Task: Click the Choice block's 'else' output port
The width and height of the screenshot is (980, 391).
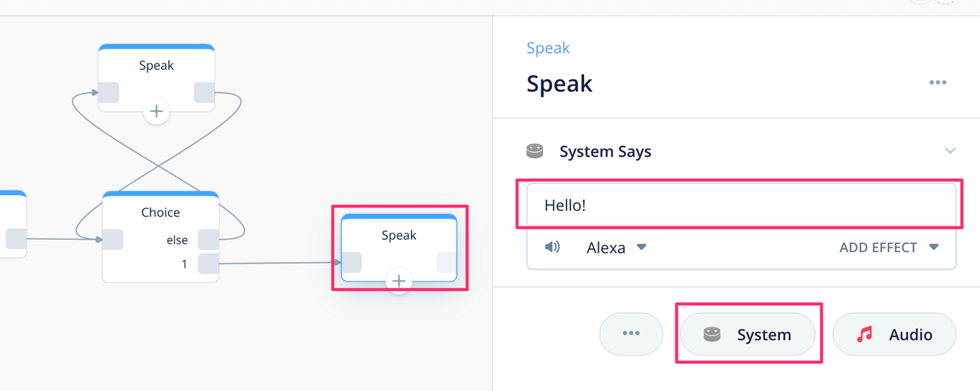Action: pyautogui.click(x=208, y=240)
